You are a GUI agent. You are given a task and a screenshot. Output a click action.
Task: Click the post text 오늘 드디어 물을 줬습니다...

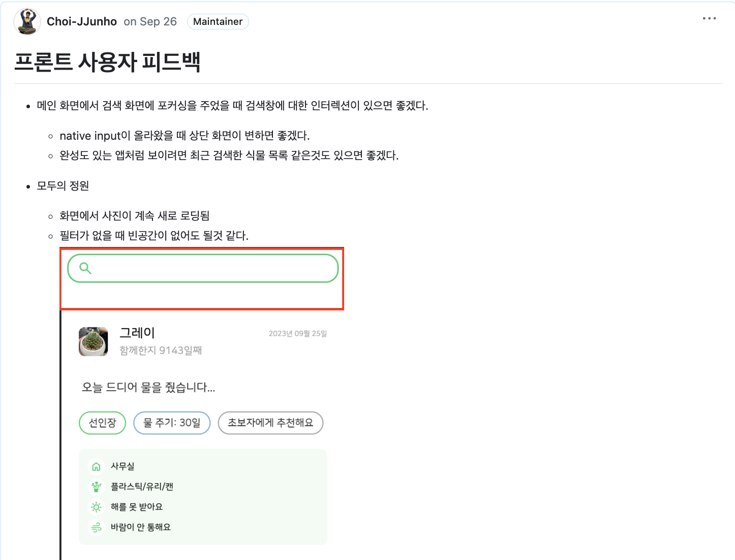[x=148, y=387]
